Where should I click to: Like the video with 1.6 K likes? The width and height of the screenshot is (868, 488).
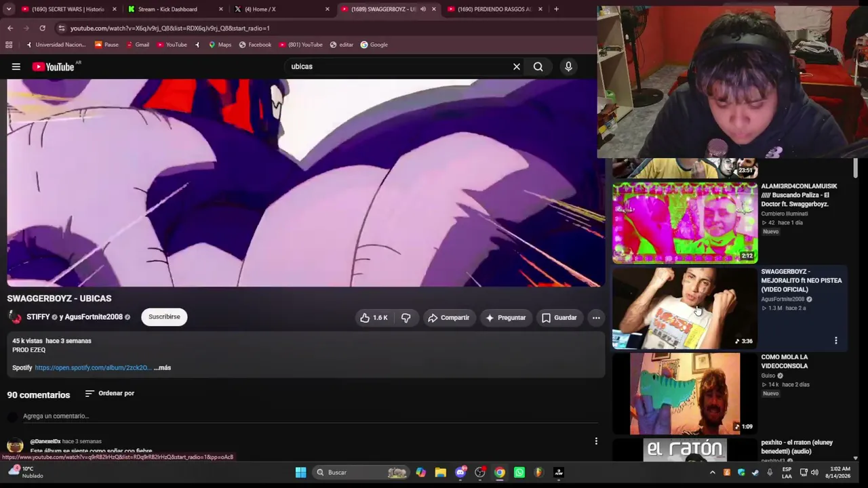(374, 317)
